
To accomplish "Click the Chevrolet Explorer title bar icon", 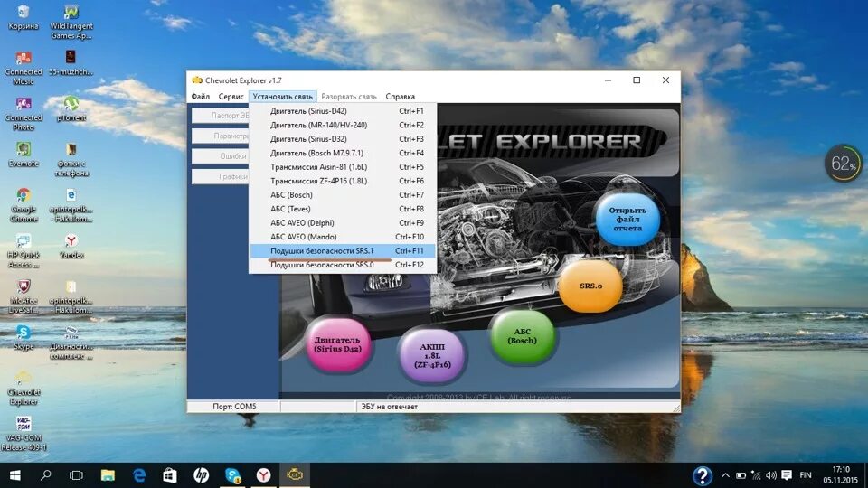I will (x=197, y=80).
